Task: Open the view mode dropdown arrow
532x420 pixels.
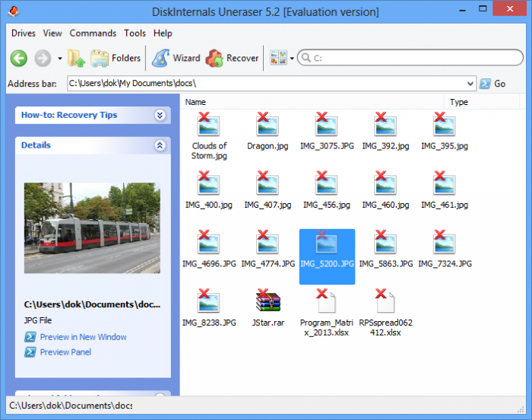Action: [292, 59]
